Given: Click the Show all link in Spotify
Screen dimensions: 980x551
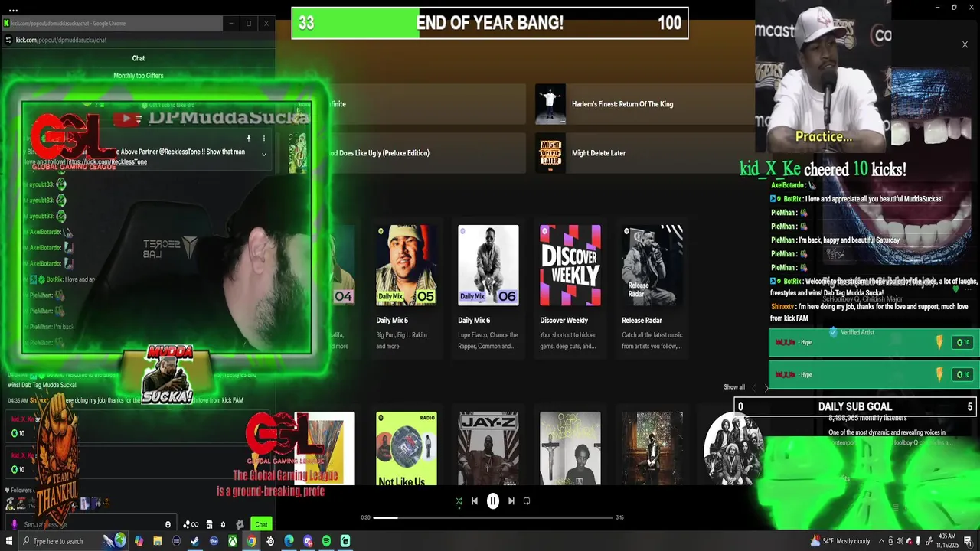Looking at the screenshot, I should click(x=734, y=387).
